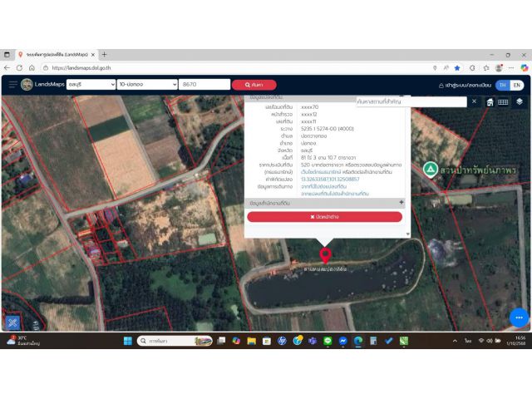Viewport: 532px width, 399px height.
Task: Open the weather widget on taskbar
Action: (x=22, y=340)
